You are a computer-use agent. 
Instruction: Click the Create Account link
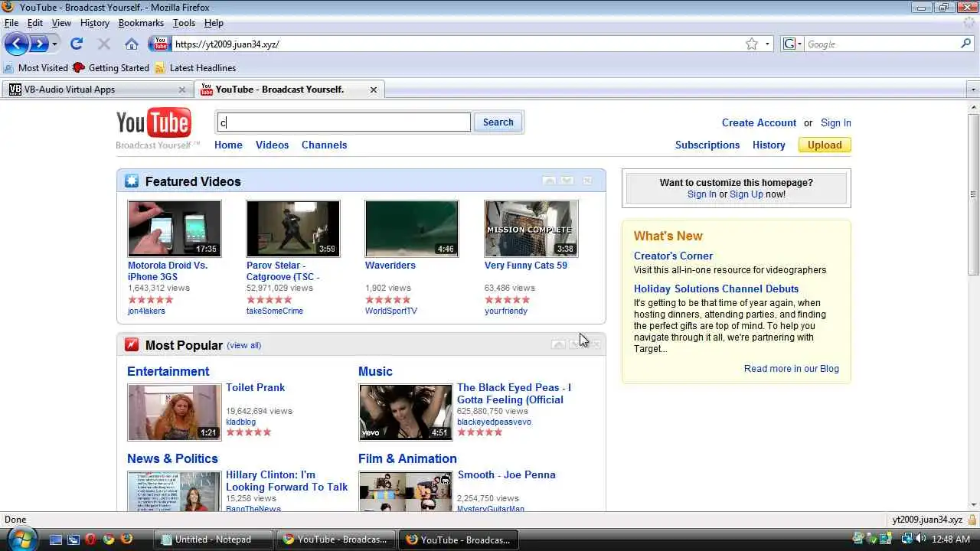pyautogui.click(x=759, y=122)
